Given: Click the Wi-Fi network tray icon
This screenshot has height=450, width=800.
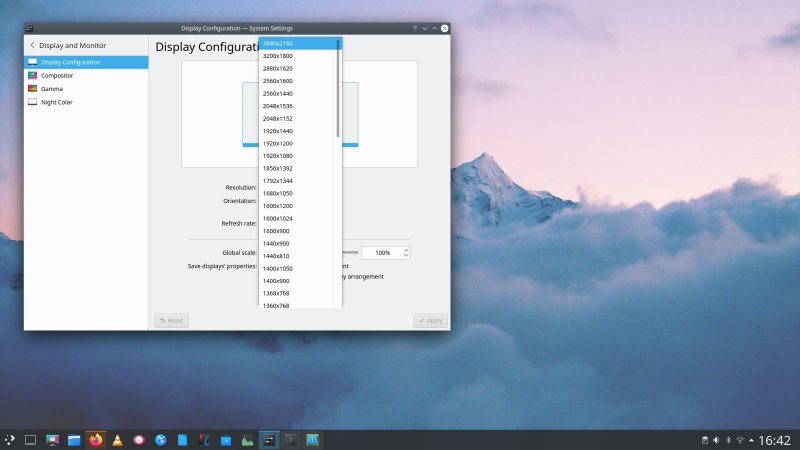Looking at the screenshot, I should [740, 439].
